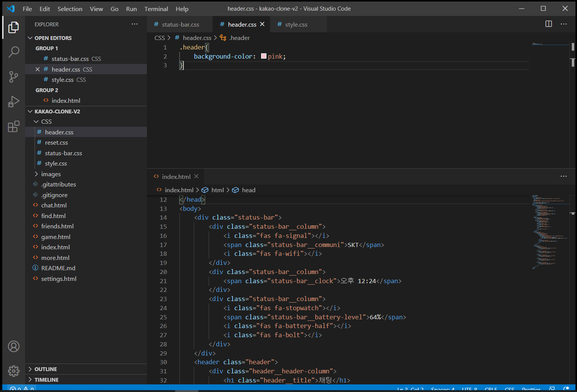Open the Go menu

(115, 9)
